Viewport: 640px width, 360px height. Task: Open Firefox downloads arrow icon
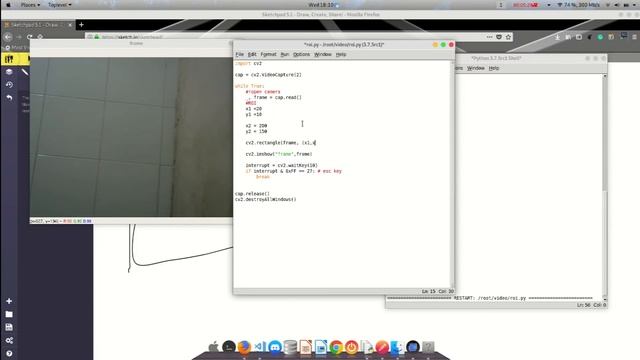click(558, 37)
